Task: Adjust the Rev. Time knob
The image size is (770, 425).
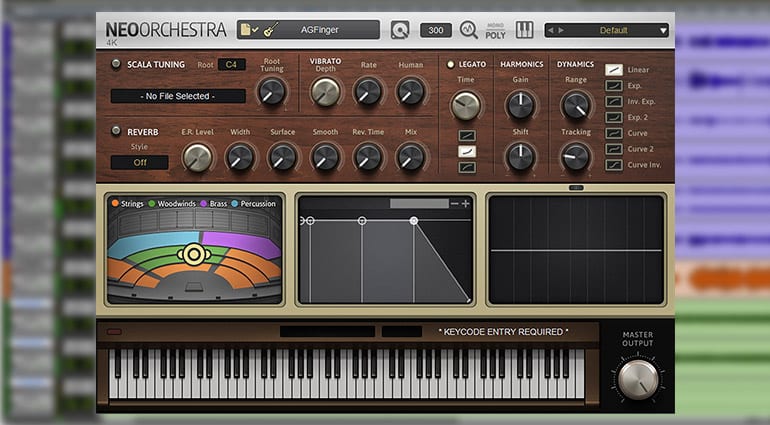Action: (x=368, y=158)
